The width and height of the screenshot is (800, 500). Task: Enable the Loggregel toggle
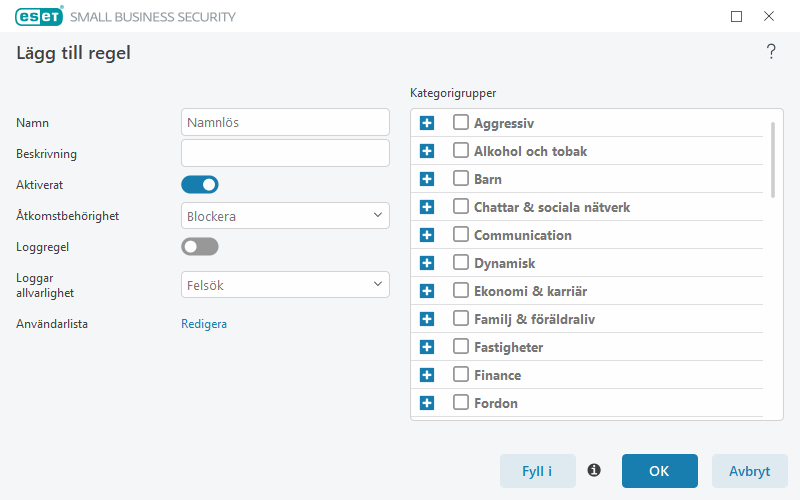[x=200, y=247]
